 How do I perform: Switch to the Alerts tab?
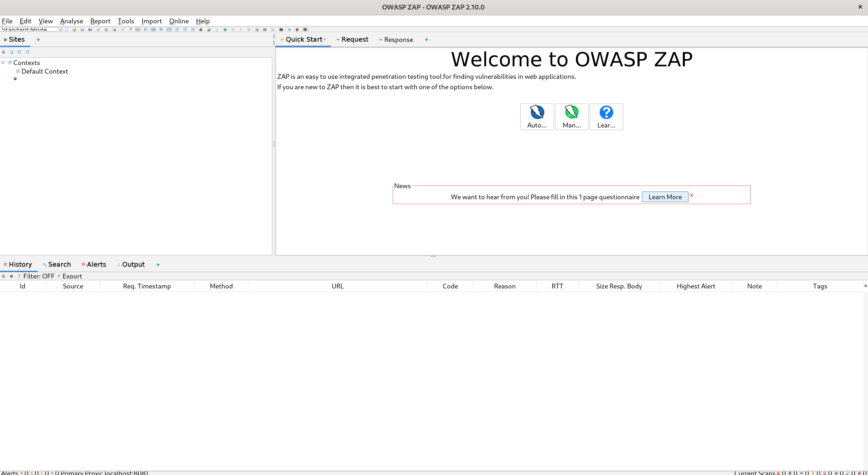tap(94, 264)
